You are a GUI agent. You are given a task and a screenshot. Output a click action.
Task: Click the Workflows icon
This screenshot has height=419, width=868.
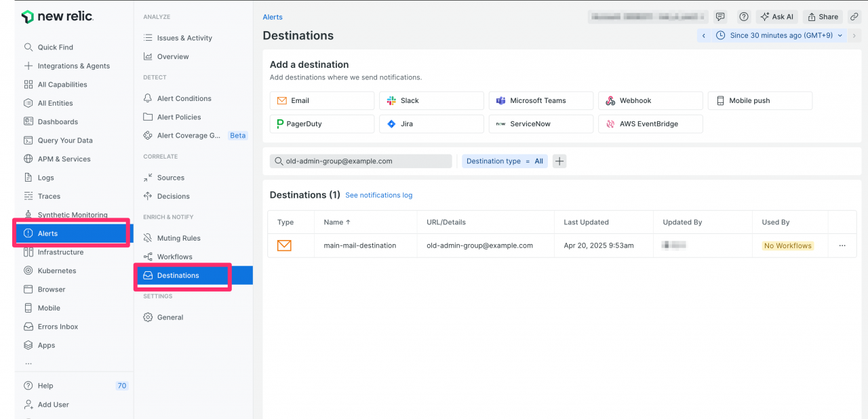tap(148, 257)
